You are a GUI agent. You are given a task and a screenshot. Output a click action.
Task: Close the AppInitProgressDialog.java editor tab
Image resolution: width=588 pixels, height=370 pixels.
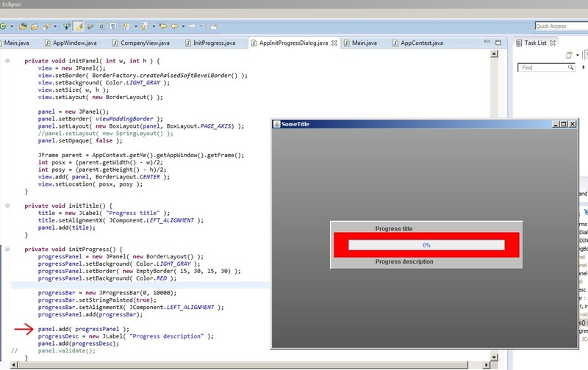334,43
